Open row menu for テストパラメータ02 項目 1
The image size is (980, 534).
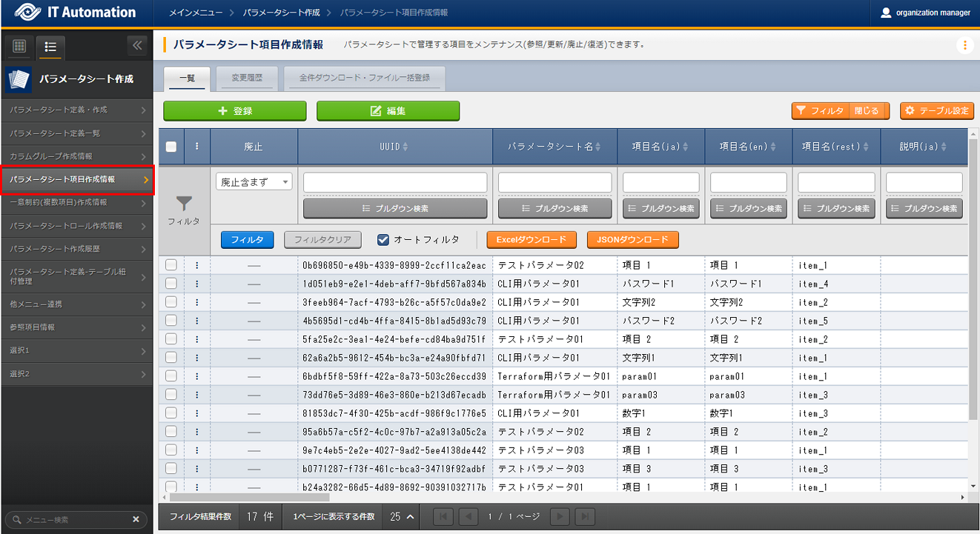tap(196, 265)
